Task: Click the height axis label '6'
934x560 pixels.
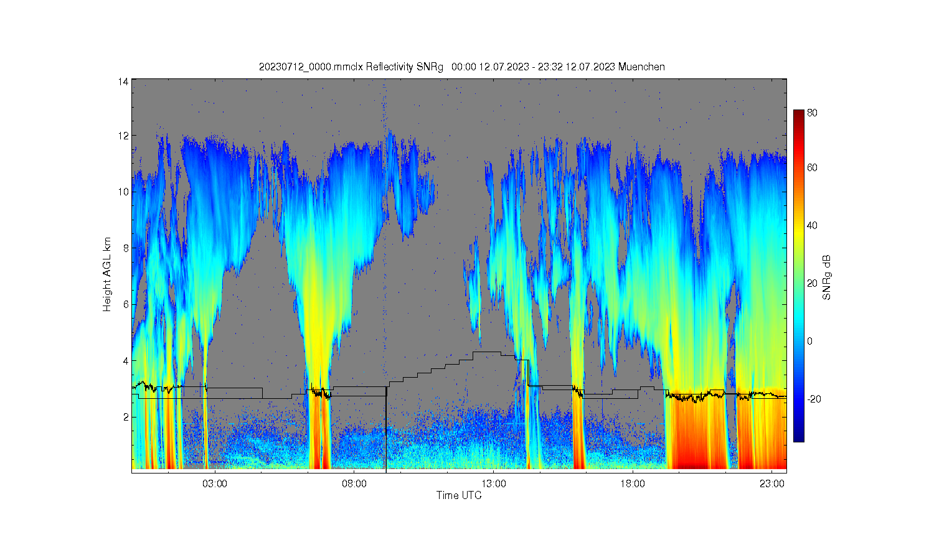Action: tap(126, 304)
